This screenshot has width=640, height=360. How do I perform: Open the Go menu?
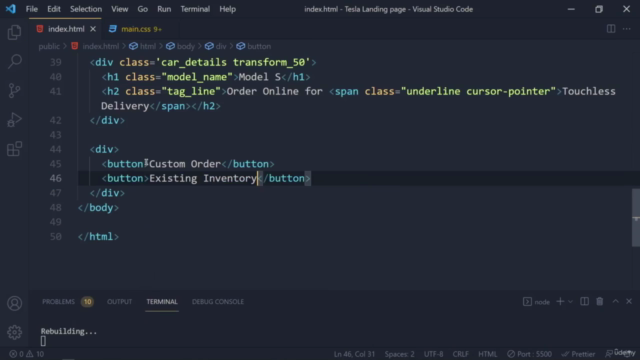tap(142, 9)
